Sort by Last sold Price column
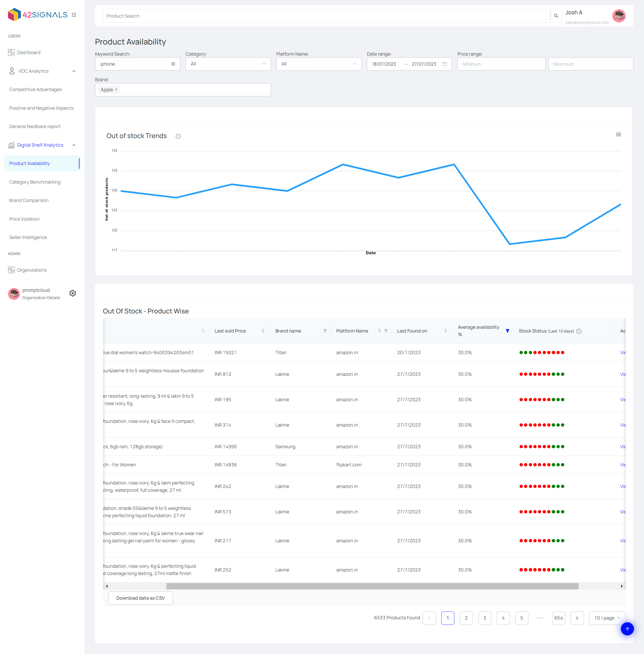Image resolution: width=644 pixels, height=654 pixels. click(x=263, y=331)
